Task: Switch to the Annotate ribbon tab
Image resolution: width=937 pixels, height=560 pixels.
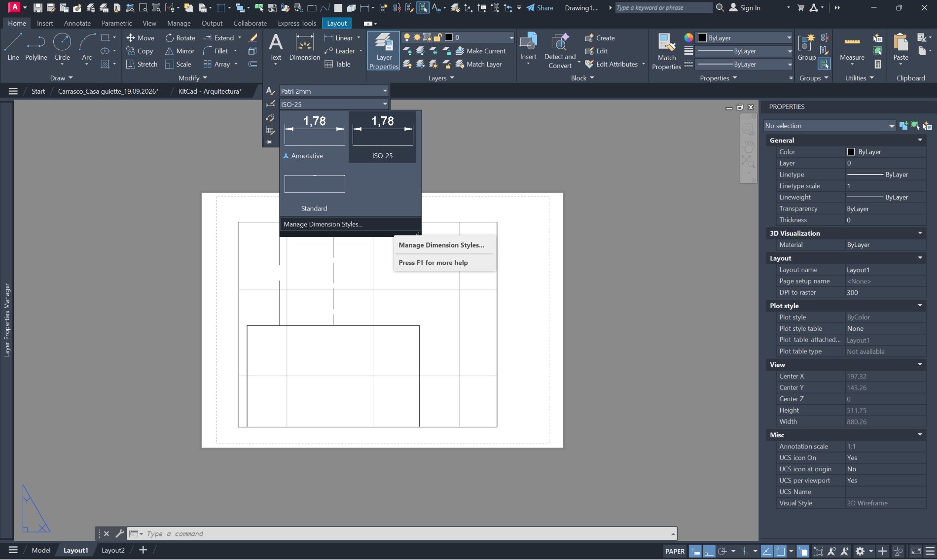Action: [x=77, y=23]
